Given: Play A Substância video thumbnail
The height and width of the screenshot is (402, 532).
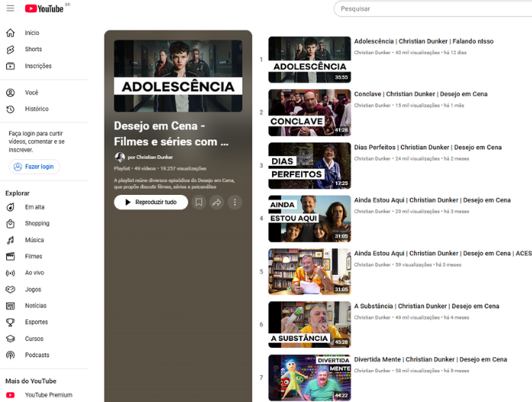Looking at the screenshot, I should pyautogui.click(x=309, y=324).
